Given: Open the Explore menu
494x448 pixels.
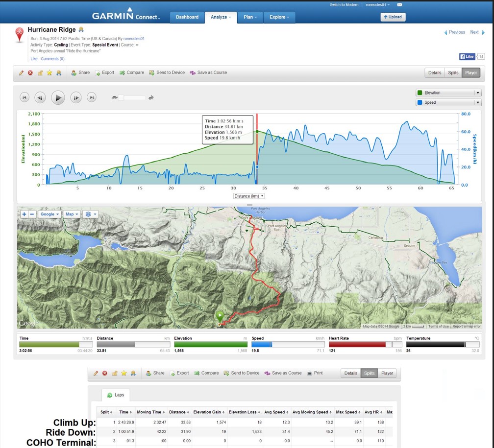Looking at the screenshot, I should click(279, 17).
